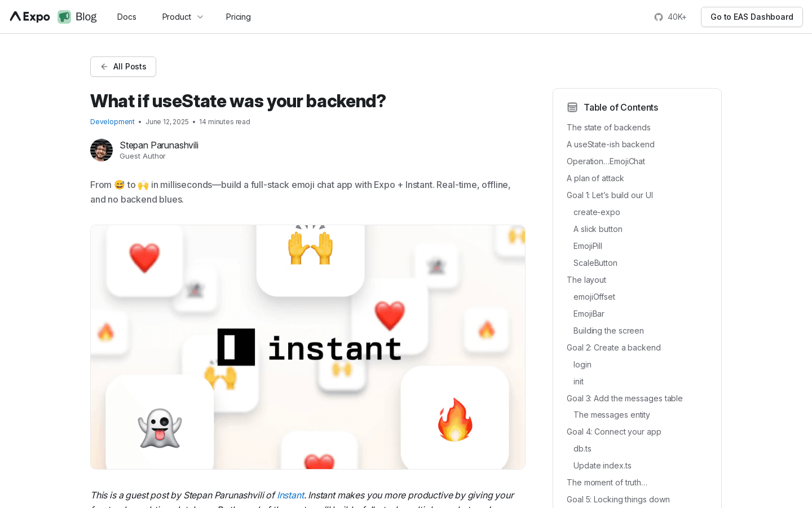Click the Table of Contents heading
This screenshot has height=508, width=812.
tap(621, 107)
